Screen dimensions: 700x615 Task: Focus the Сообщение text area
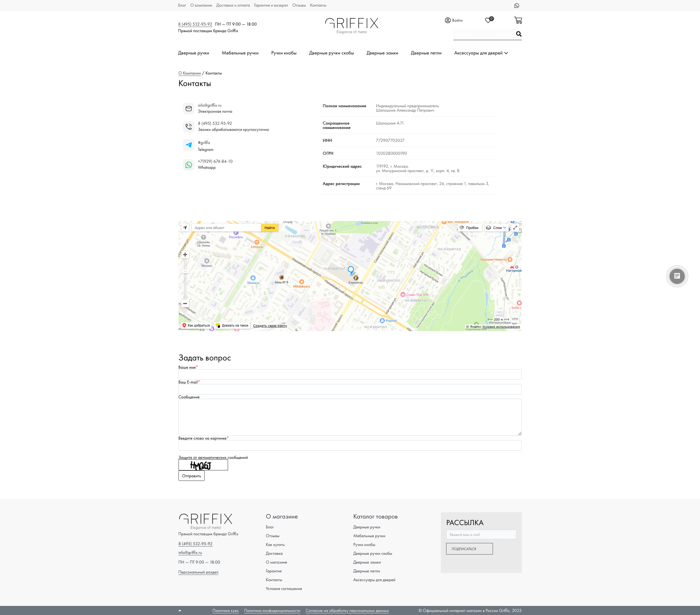pyautogui.click(x=350, y=417)
